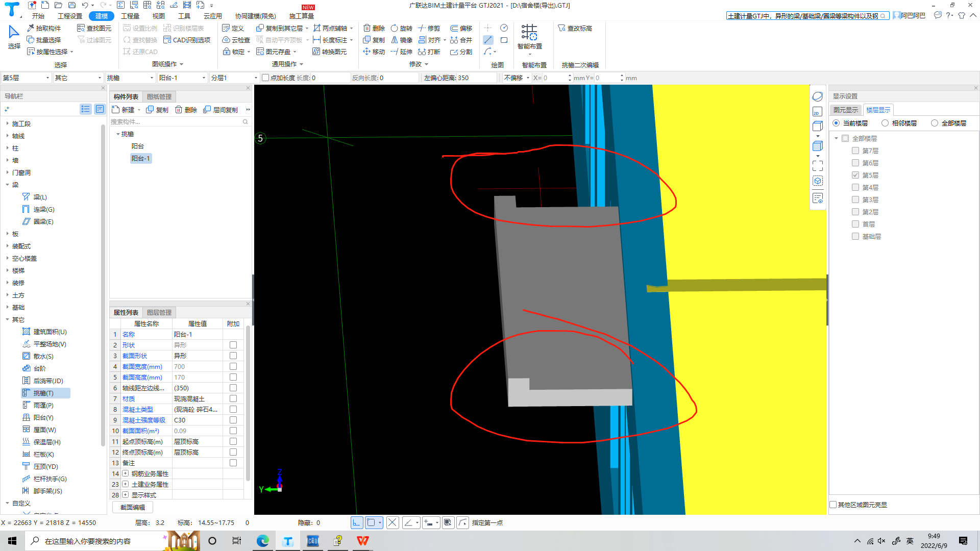Open the 分层1 layer dropdown
The height and width of the screenshot is (551, 980).
click(x=234, y=78)
